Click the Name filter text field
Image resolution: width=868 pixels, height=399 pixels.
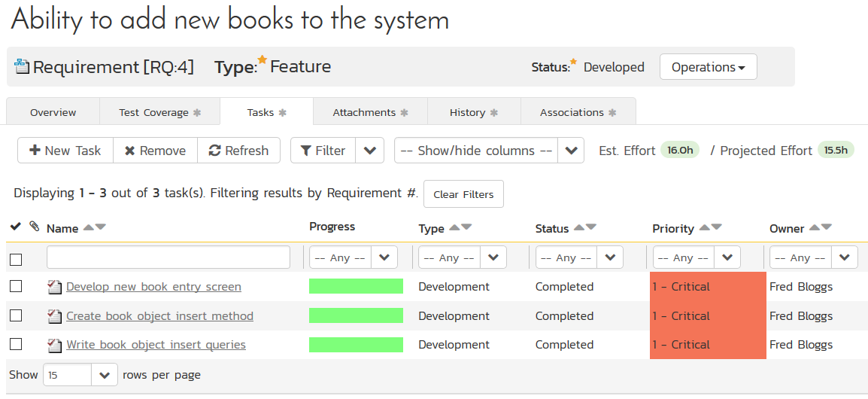click(168, 257)
